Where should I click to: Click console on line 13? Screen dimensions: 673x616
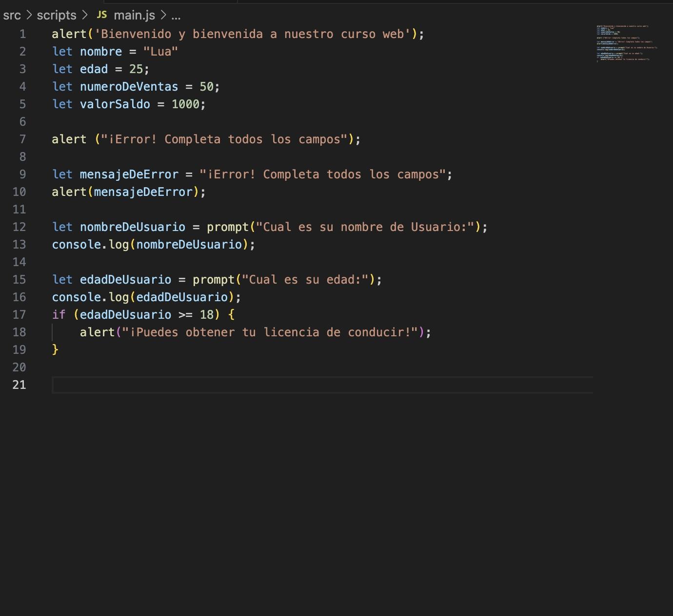77,245
